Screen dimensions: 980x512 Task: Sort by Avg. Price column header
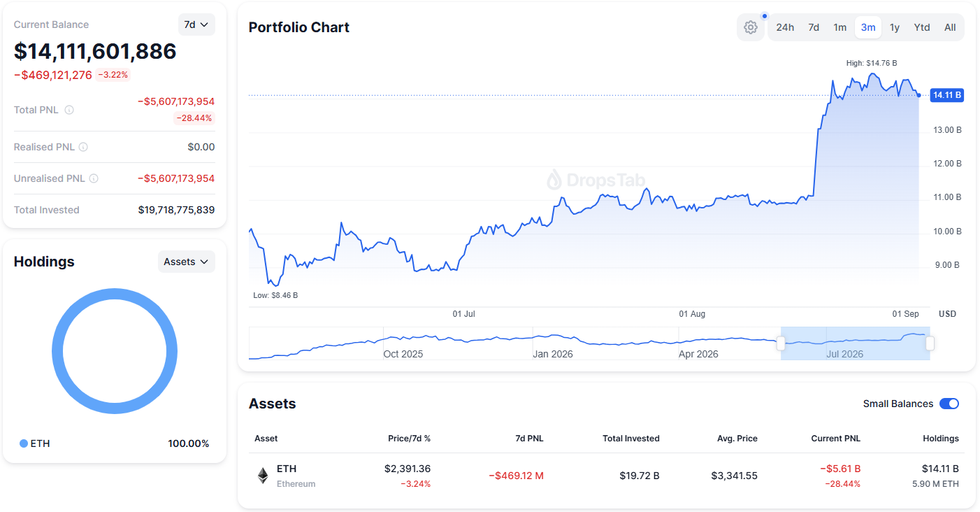point(737,439)
